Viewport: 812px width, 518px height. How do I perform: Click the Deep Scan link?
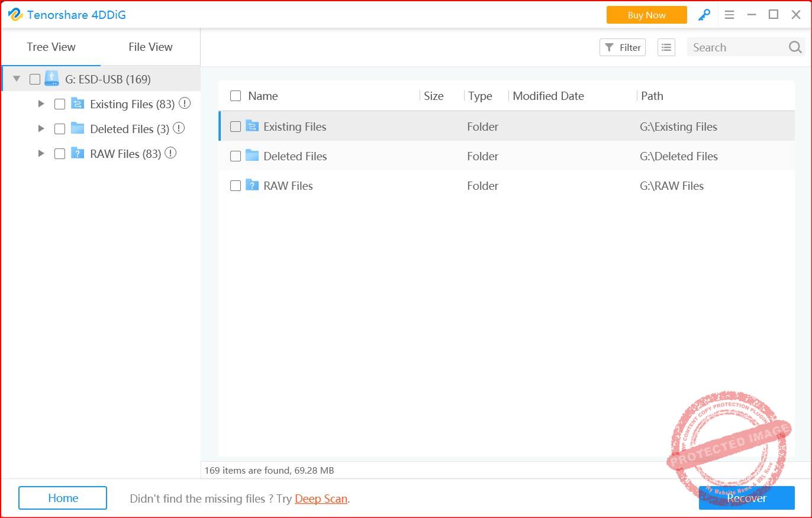pos(321,498)
